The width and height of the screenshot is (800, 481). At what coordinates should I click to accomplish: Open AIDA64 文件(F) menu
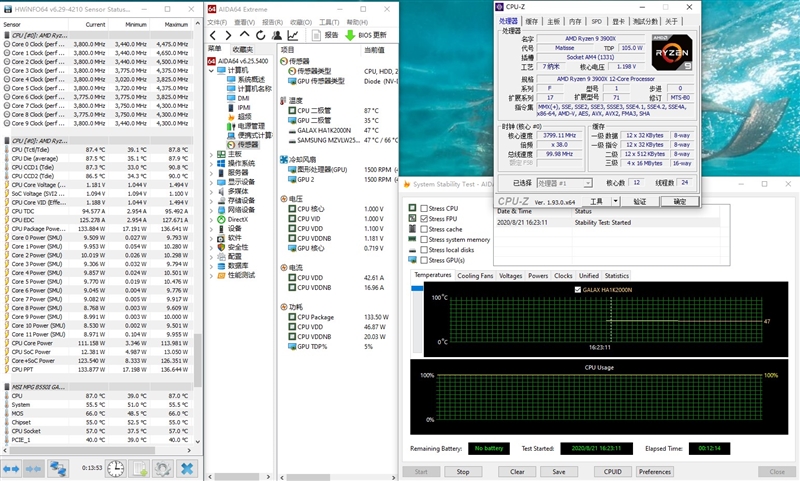pyautogui.click(x=217, y=22)
